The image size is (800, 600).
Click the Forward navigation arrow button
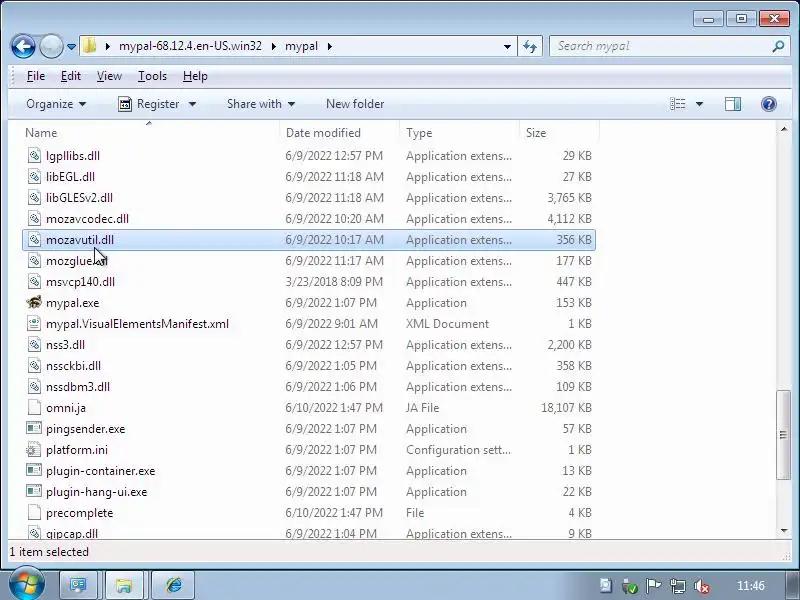[51, 46]
